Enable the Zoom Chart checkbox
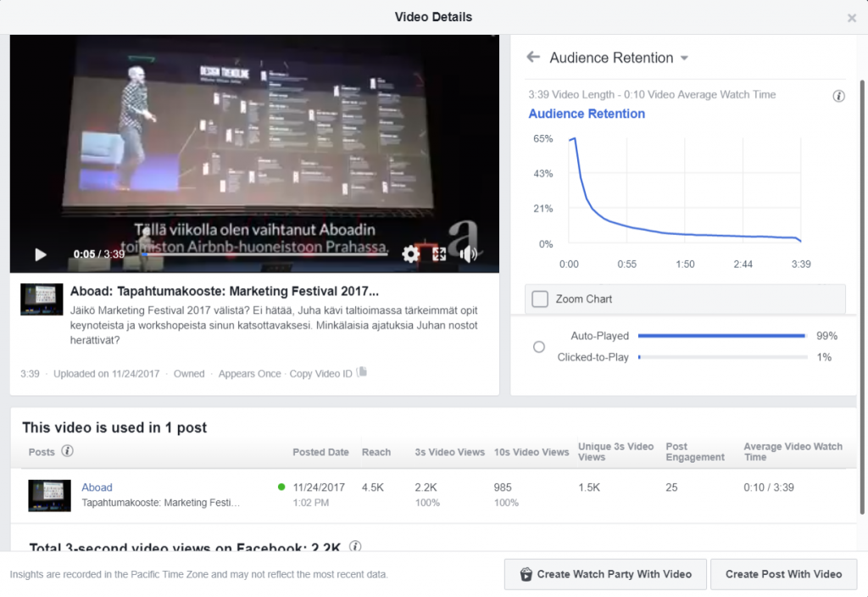868x597 pixels. pos(540,298)
